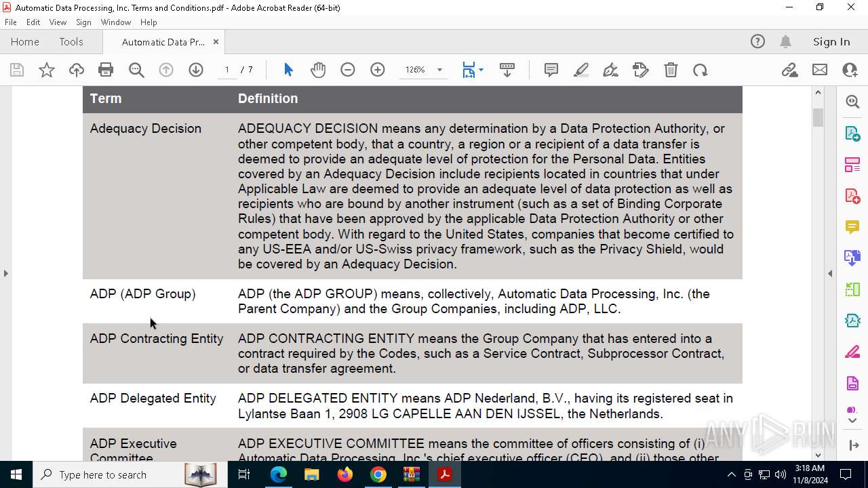Expand the right tools pane fully
Image resolution: width=868 pixels, height=488 pixels.
pos(853,445)
